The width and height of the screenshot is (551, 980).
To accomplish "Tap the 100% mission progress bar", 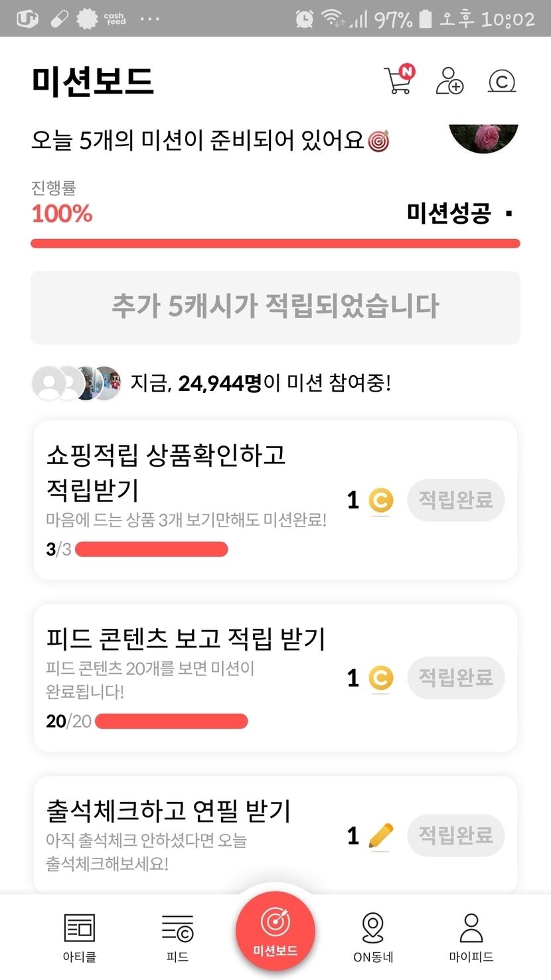I will tap(275, 244).
